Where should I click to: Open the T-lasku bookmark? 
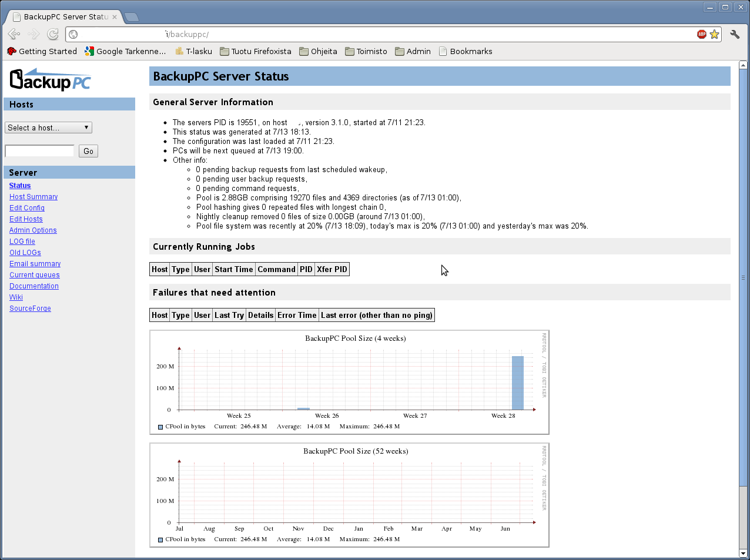tap(193, 51)
